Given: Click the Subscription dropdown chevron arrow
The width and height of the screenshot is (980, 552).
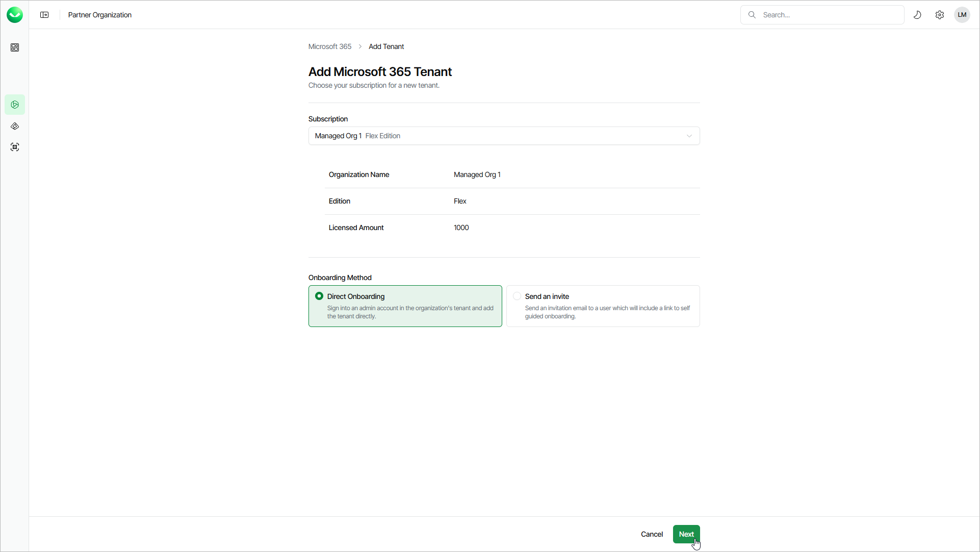Looking at the screenshot, I should (689, 136).
